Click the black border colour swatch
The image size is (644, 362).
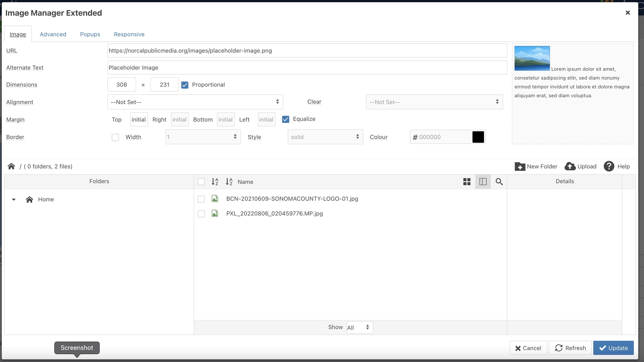(x=478, y=137)
